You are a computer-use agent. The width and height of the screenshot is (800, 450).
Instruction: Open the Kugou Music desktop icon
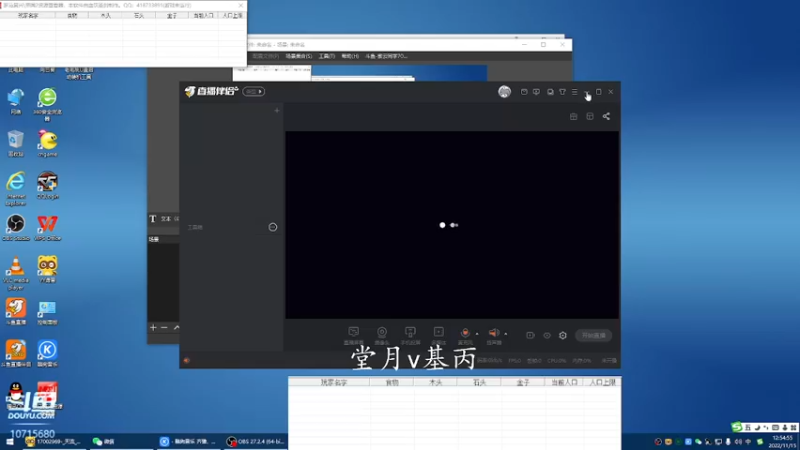pyautogui.click(x=47, y=354)
